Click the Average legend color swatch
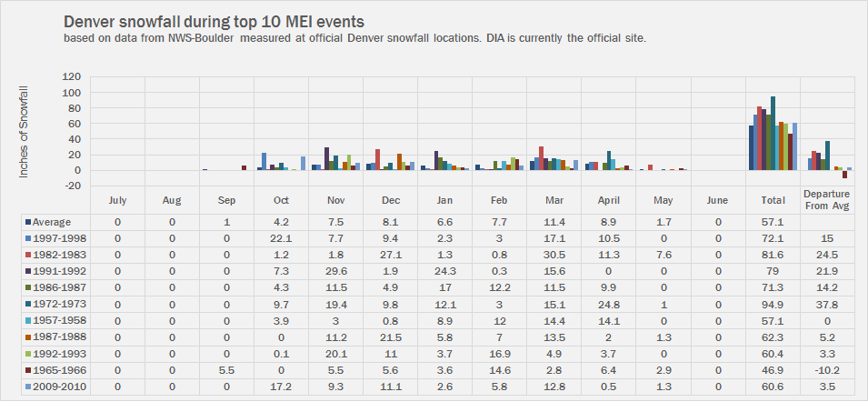Image resolution: width=868 pixels, height=402 pixels. click(28, 222)
